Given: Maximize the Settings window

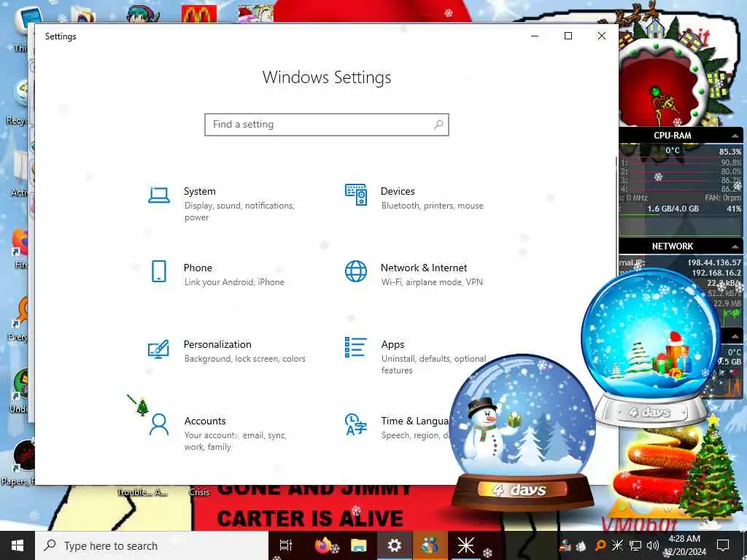Looking at the screenshot, I should (568, 36).
